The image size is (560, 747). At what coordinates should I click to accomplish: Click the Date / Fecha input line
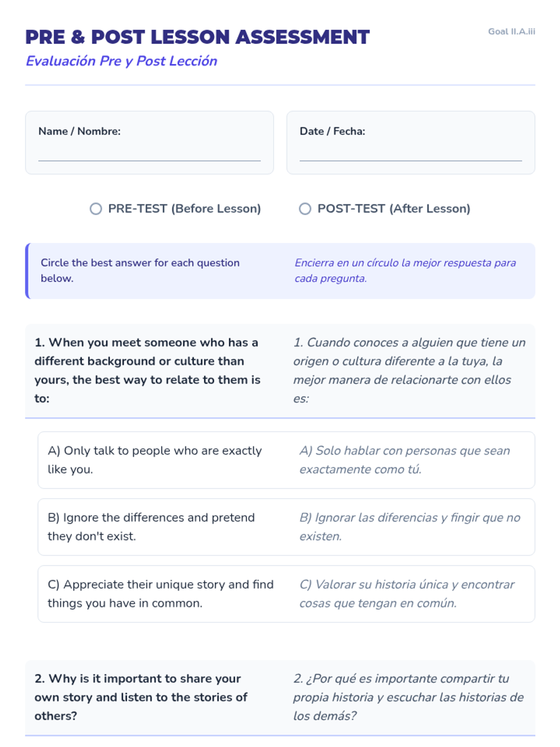[x=411, y=154]
